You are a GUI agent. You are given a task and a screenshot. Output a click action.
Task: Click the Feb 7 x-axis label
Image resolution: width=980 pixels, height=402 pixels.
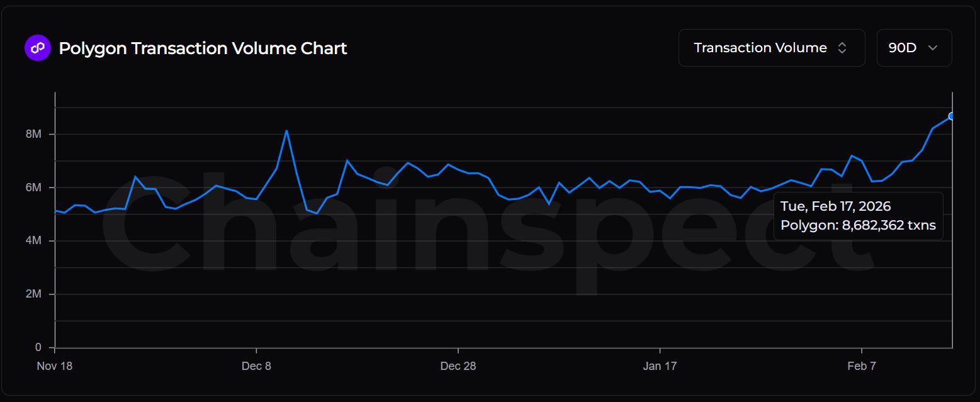point(861,367)
